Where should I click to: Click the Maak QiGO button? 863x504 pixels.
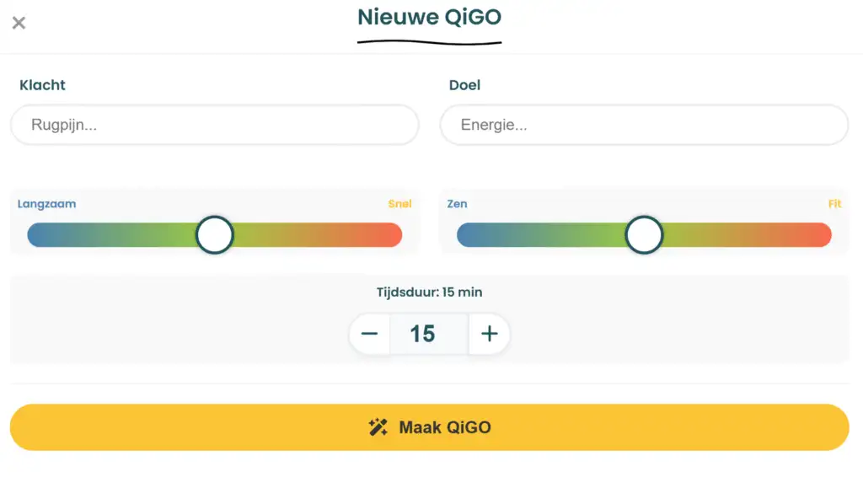point(429,426)
